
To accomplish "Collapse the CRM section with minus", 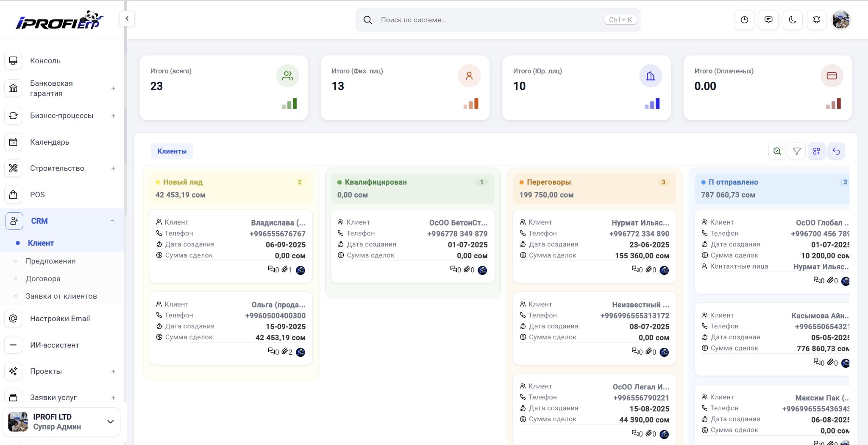I will coord(112,221).
